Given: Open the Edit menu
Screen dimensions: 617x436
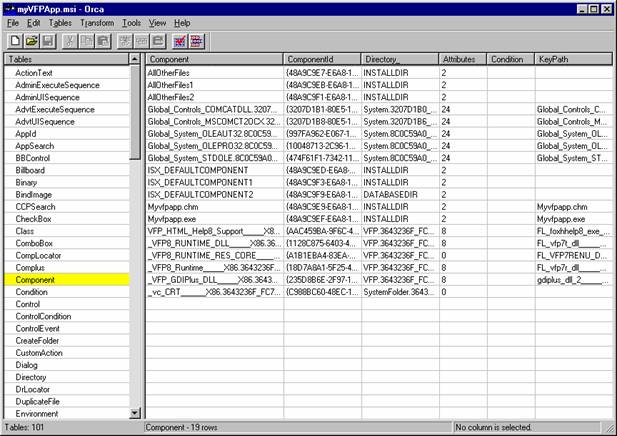Looking at the screenshot, I should (34, 23).
